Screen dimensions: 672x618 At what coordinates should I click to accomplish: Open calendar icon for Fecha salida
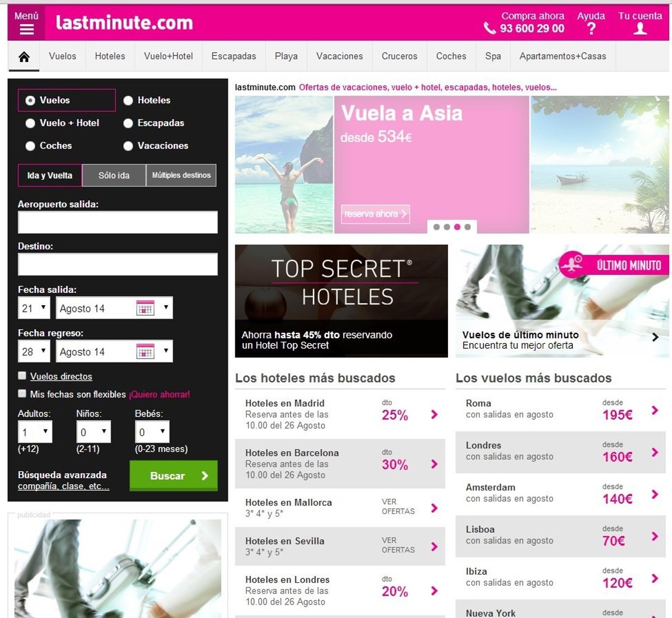(145, 308)
